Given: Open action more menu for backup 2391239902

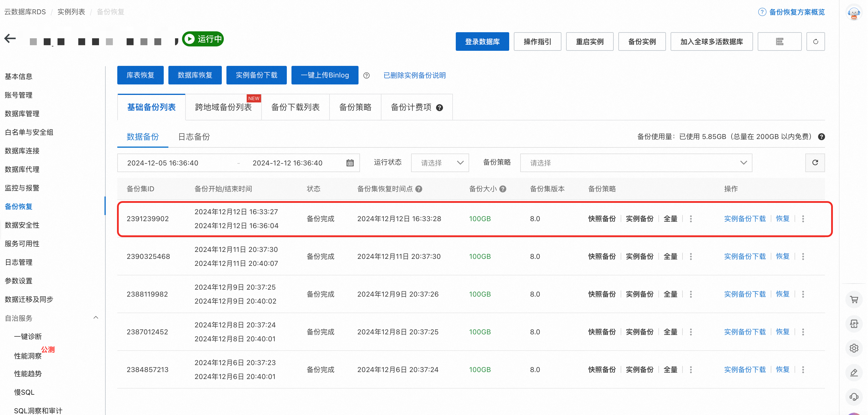Looking at the screenshot, I should click(803, 219).
